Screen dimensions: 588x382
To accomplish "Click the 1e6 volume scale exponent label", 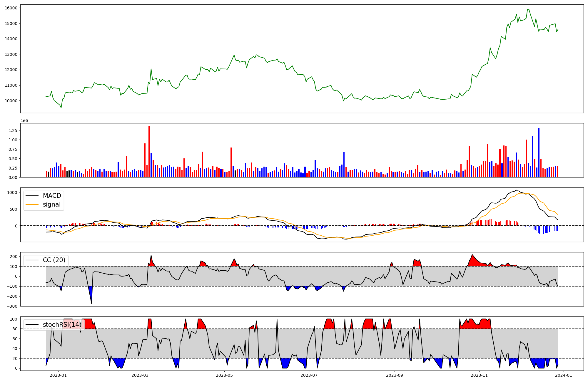I will click(x=24, y=121).
